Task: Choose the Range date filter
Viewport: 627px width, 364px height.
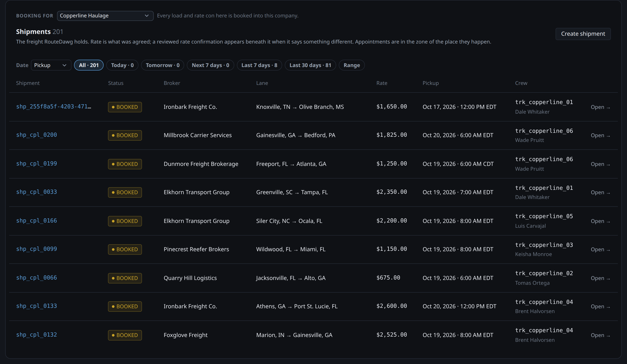Action: 352,65
